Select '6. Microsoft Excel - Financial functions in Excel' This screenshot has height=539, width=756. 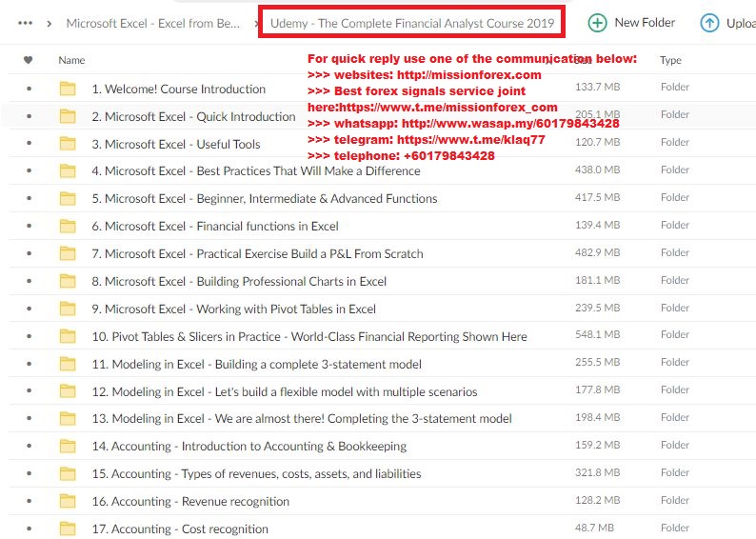215,226
